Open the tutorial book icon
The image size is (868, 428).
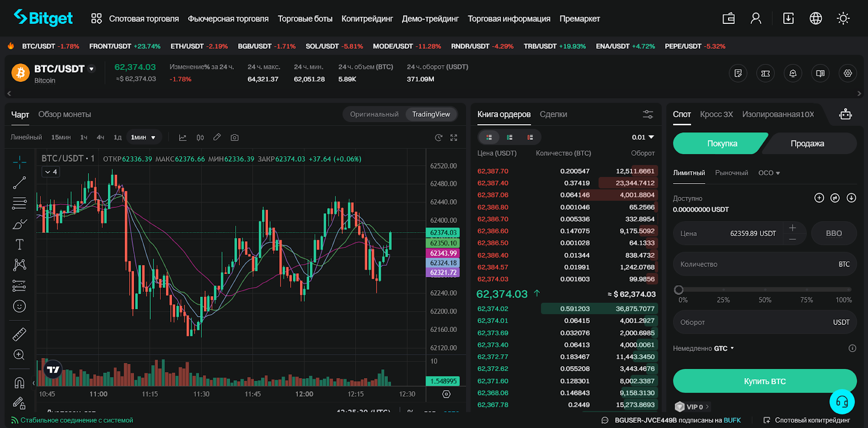tap(820, 73)
